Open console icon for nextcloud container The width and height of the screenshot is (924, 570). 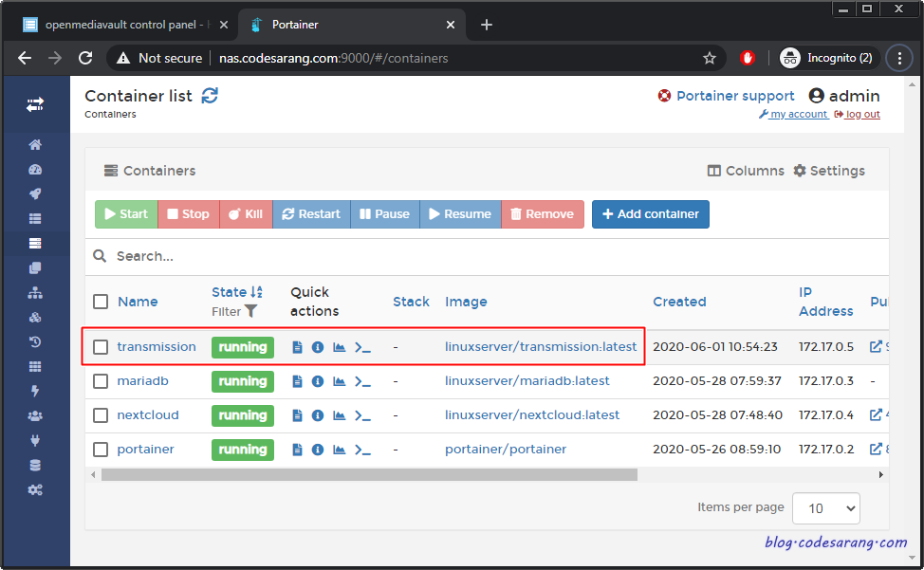click(362, 415)
